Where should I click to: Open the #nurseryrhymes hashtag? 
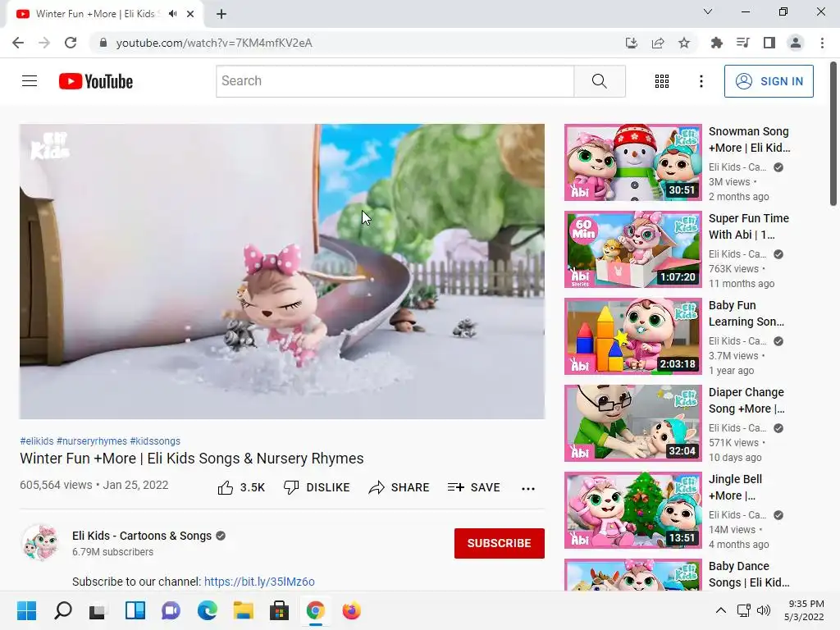pos(92,441)
